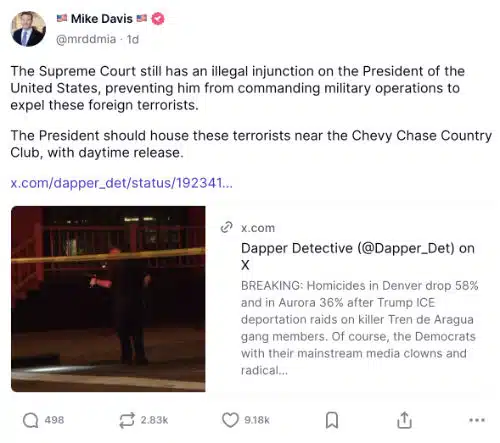500x443 pixels.
Task: Open the share upload icon
Action: [x=404, y=420]
